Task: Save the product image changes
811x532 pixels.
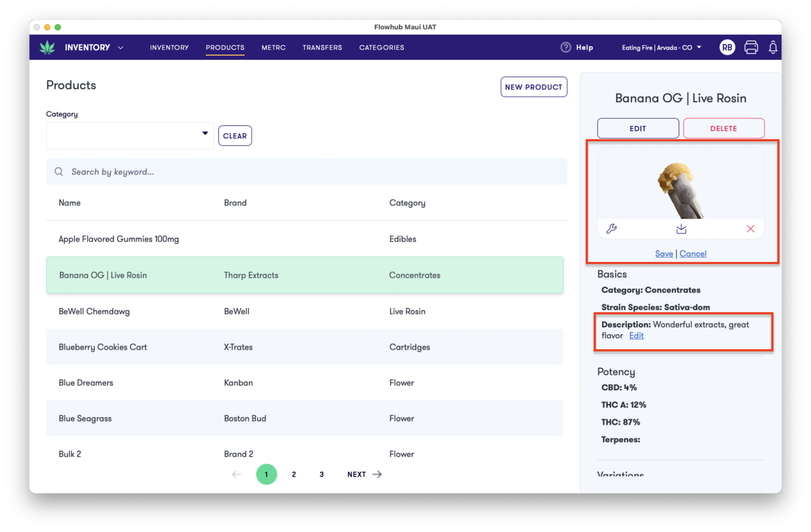Action: click(664, 254)
